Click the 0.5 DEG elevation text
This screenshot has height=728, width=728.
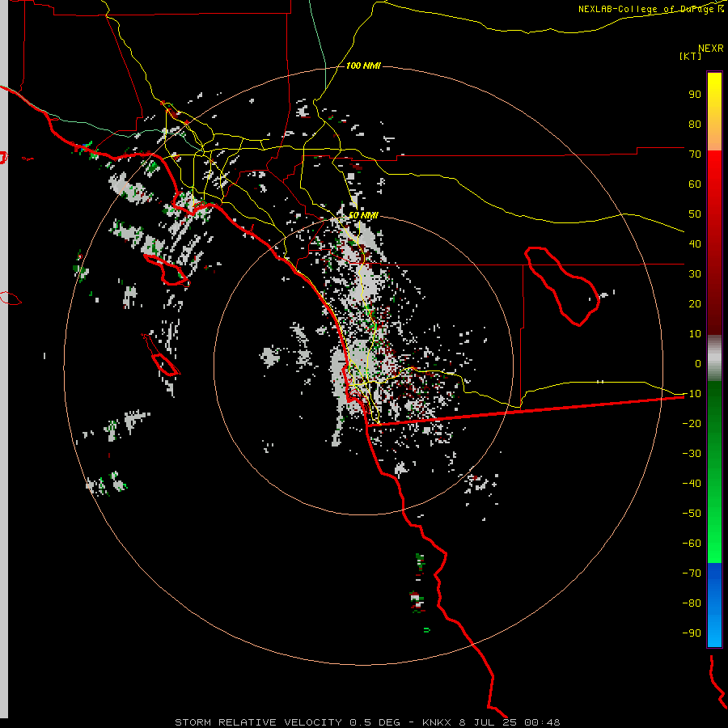375,722
